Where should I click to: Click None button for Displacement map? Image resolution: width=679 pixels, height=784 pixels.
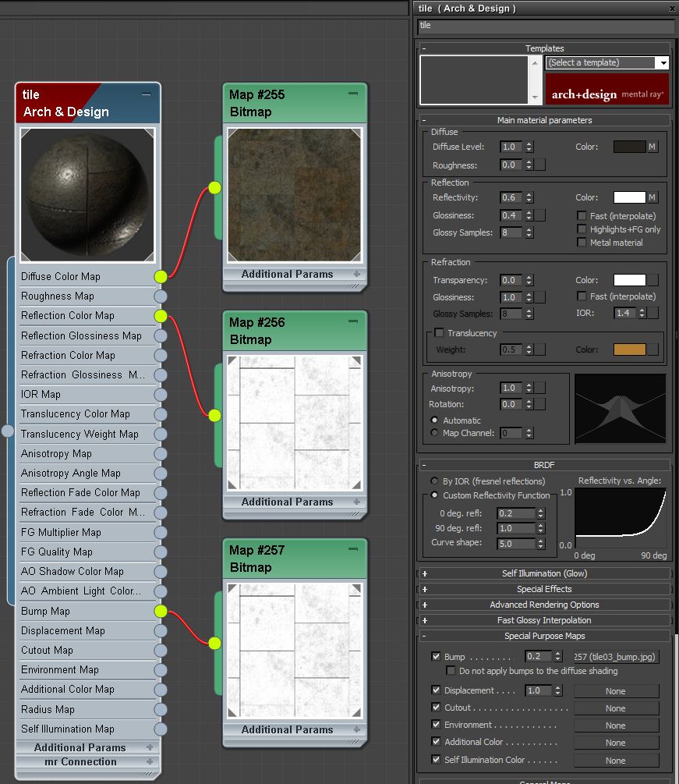tap(616, 691)
